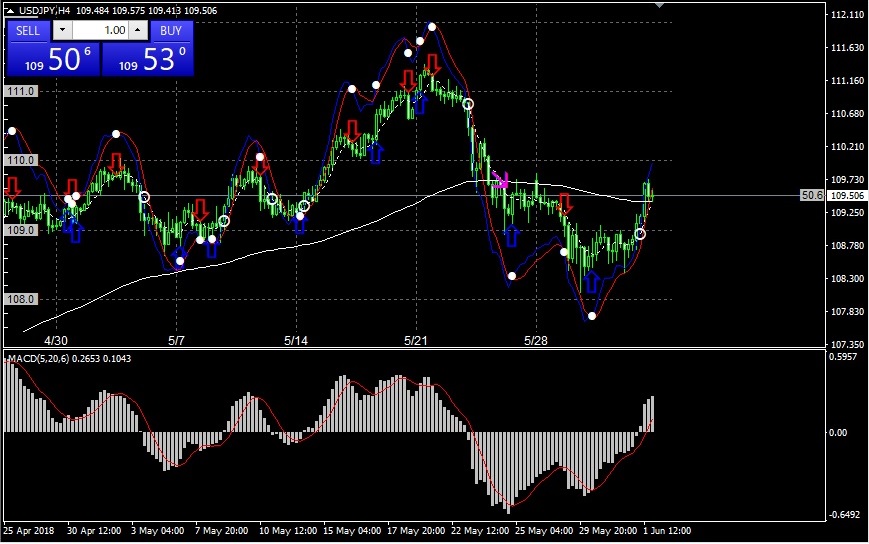This screenshot has height=544, width=869.
Task: Toggle one-click trading panel arrow beside USDJPY
Action: [10, 11]
